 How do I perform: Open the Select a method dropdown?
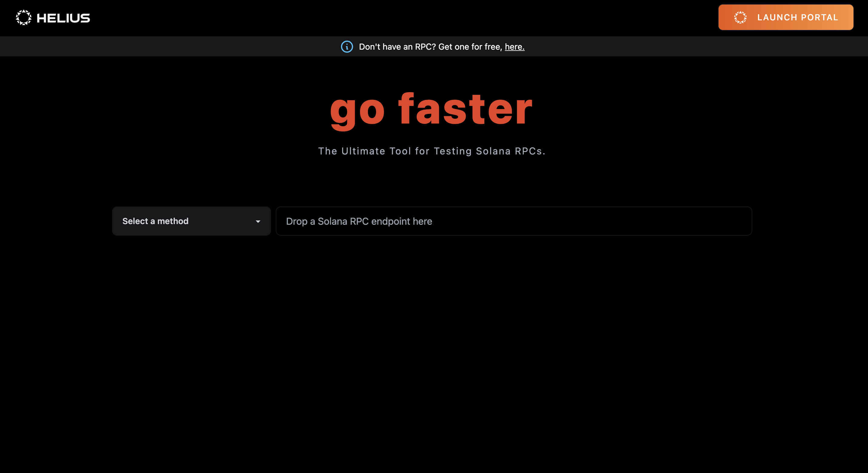(x=191, y=221)
